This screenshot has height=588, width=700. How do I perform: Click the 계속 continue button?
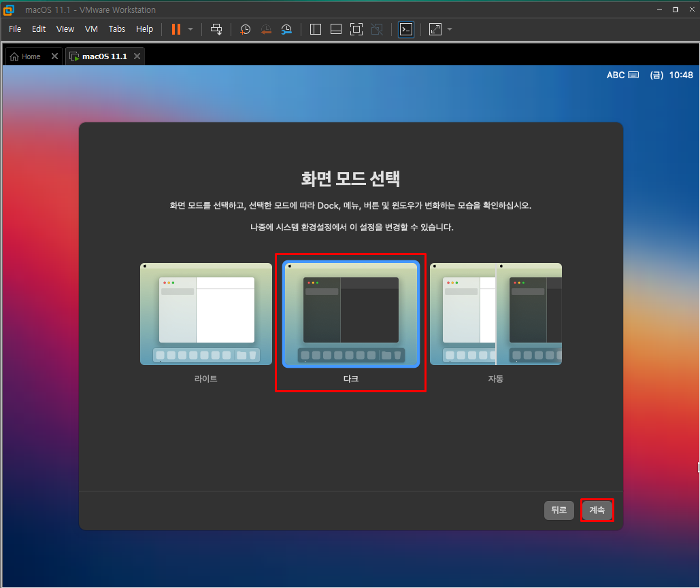597,510
